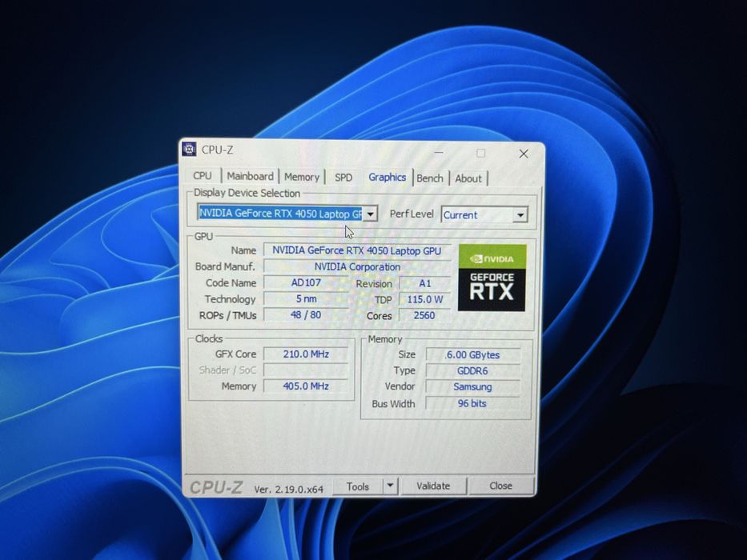This screenshot has width=747, height=560.
Task: Click the GPU Name field value
Action: click(357, 250)
